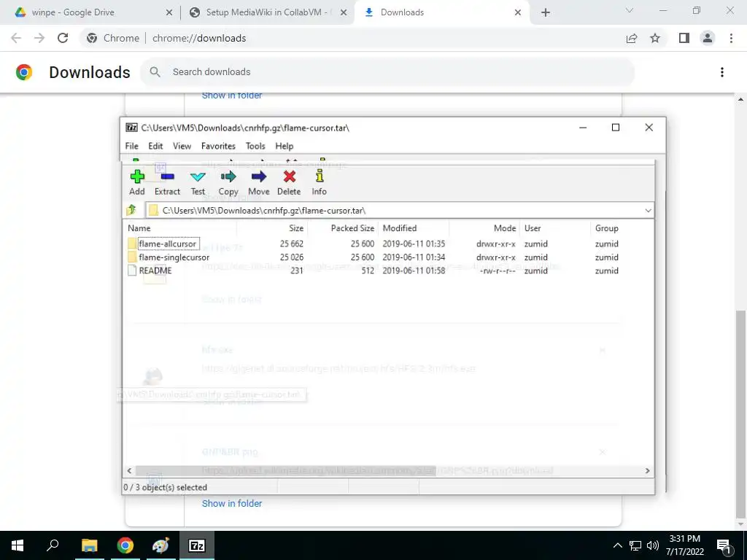Sort by Packed Size column
This screenshot has width=747, height=560.
tap(343, 228)
